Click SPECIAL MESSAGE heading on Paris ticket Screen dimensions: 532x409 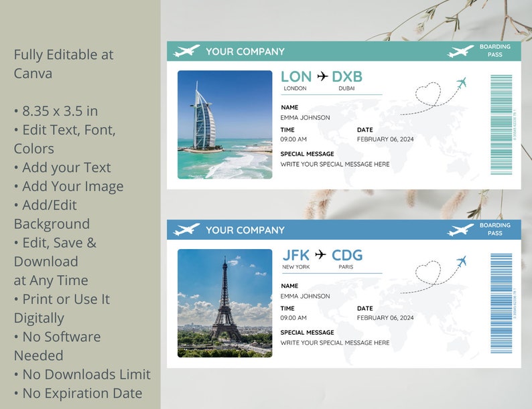(307, 333)
